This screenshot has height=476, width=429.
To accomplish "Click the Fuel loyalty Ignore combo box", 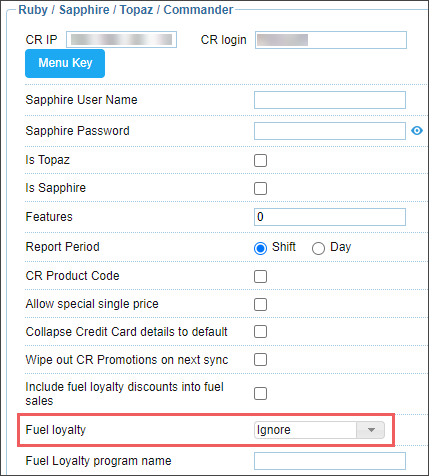I will click(x=319, y=430).
